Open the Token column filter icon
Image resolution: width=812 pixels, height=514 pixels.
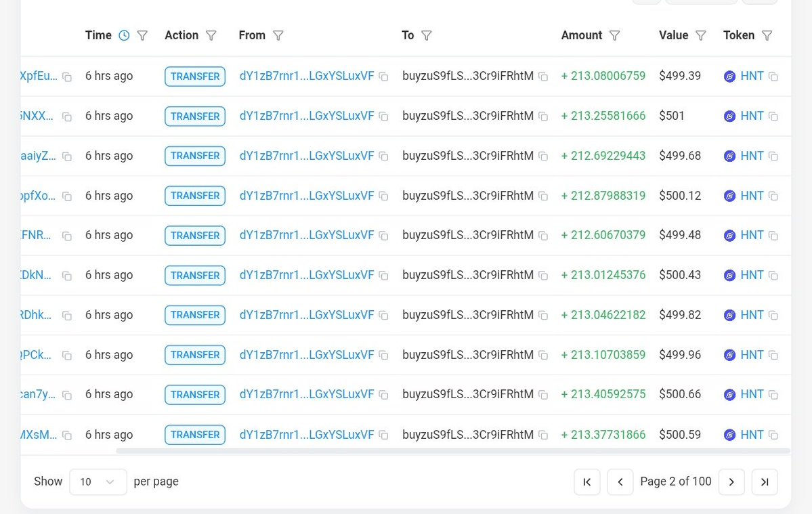pyautogui.click(x=767, y=35)
